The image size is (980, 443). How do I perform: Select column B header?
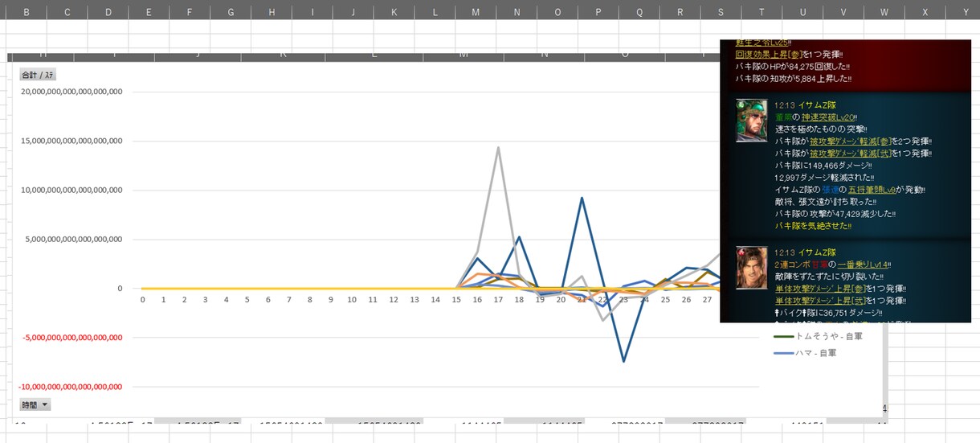click(27, 12)
